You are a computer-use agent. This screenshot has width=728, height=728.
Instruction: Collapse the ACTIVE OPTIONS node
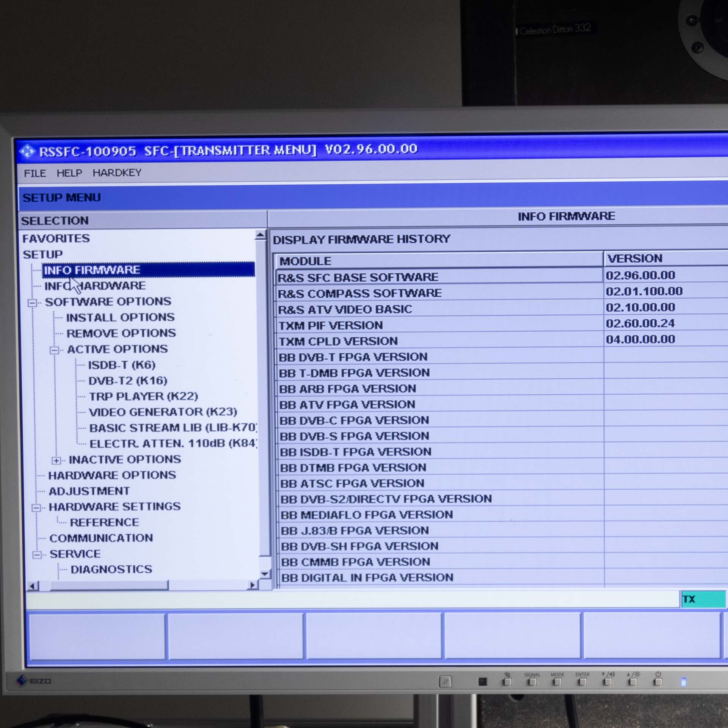point(55,350)
